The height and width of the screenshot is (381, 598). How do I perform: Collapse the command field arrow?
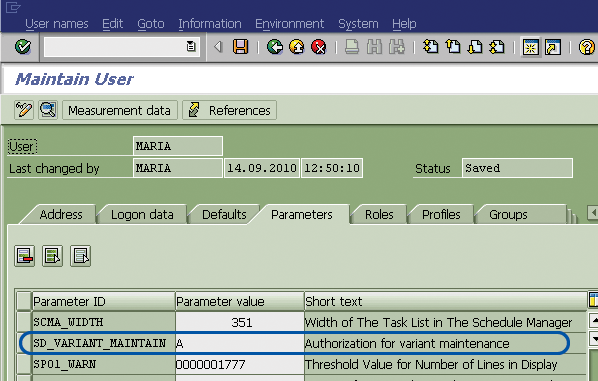click(x=218, y=47)
